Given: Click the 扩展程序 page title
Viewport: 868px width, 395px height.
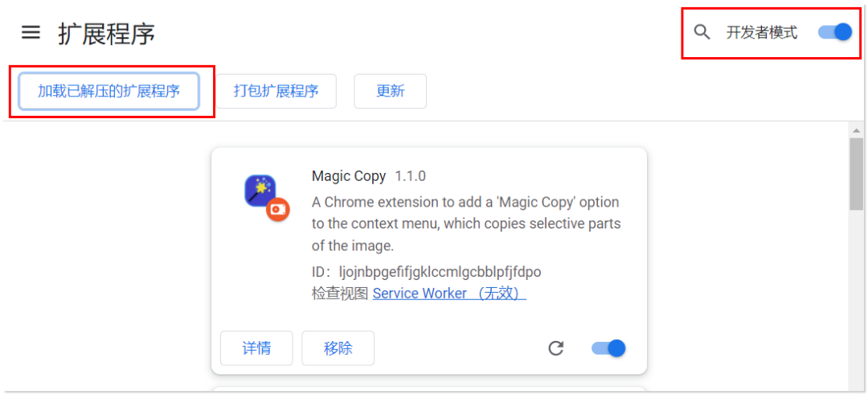Looking at the screenshot, I should [x=106, y=34].
